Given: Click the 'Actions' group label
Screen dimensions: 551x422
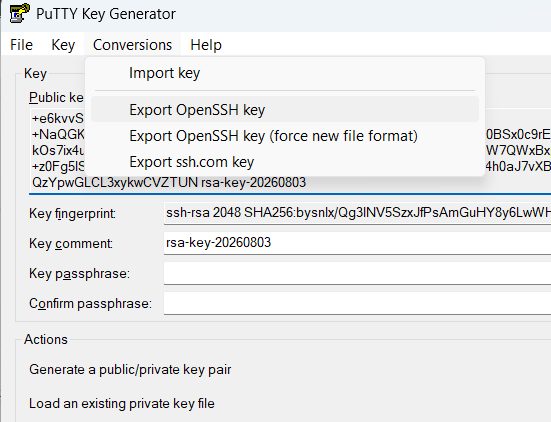Looking at the screenshot, I should tap(46, 339).
